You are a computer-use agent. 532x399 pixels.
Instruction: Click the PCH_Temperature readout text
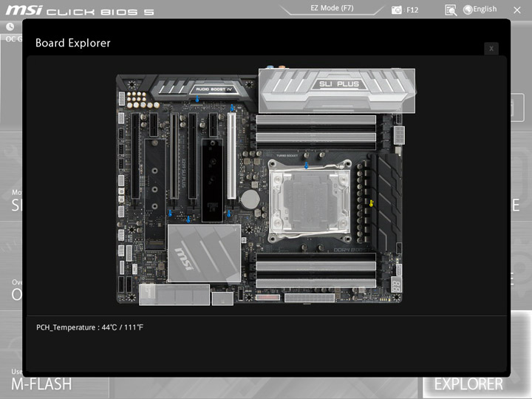pos(89,327)
